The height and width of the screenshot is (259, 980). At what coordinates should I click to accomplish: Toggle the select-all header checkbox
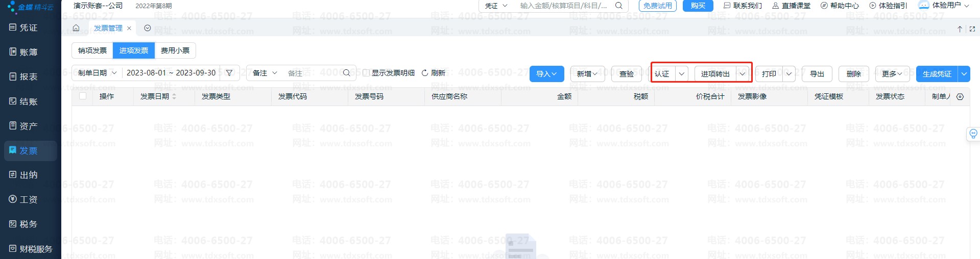pos(83,96)
